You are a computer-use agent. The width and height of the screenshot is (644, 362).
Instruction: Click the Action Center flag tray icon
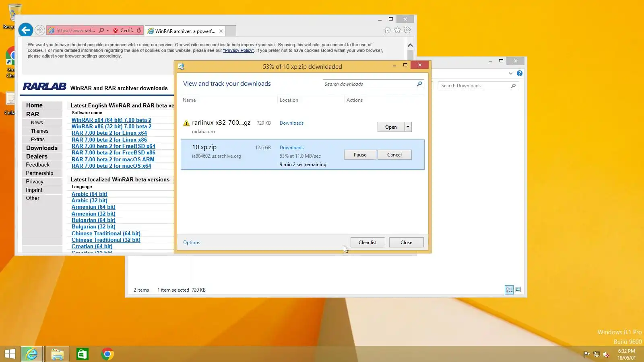587,354
